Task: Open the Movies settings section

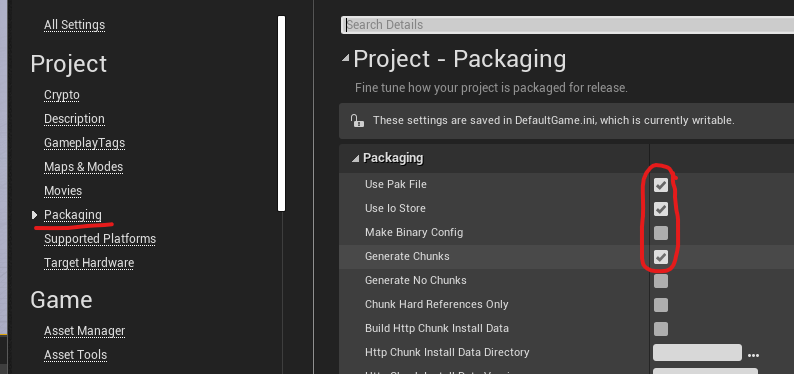Action: tap(63, 190)
